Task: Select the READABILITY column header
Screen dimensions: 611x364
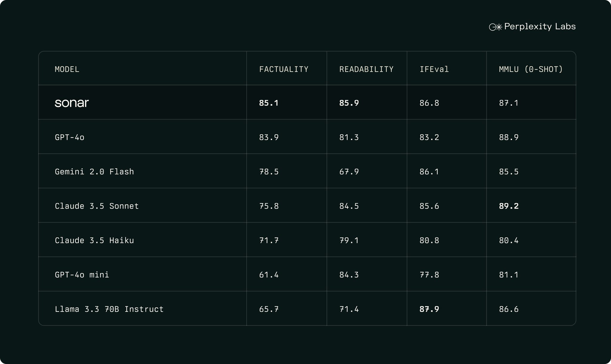Action: [366, 69]
